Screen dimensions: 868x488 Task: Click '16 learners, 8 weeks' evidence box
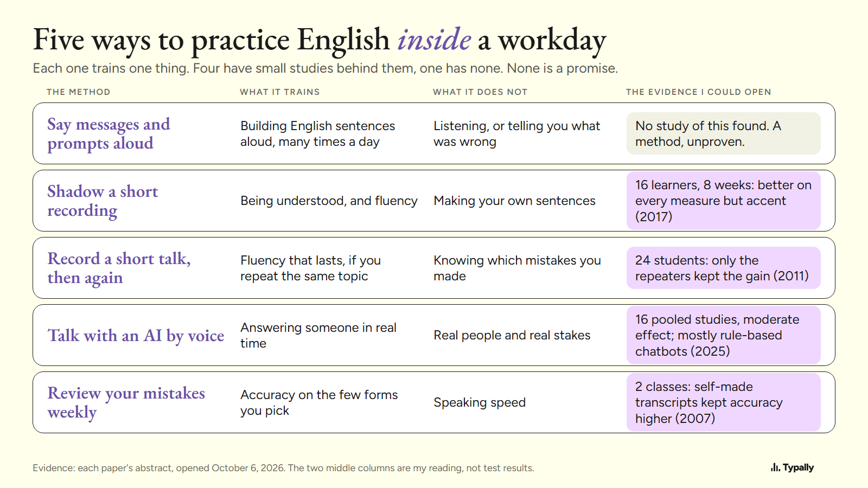[x=724, y=201]
